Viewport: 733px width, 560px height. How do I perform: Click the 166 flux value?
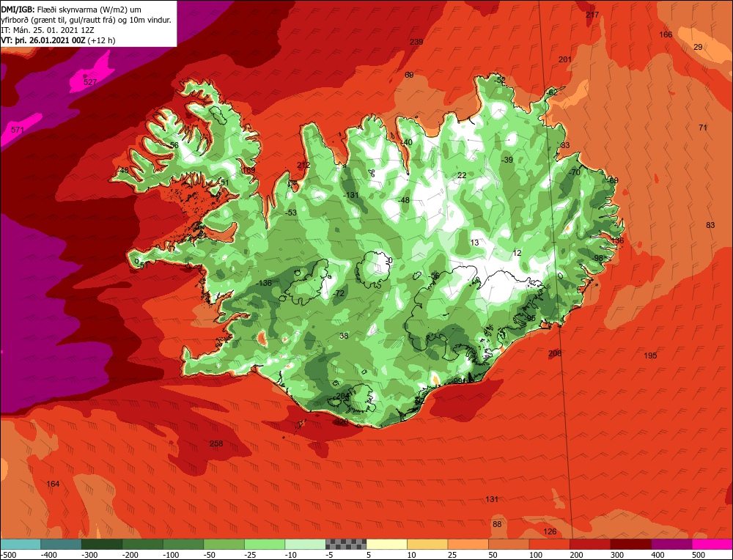click(666, 34)
